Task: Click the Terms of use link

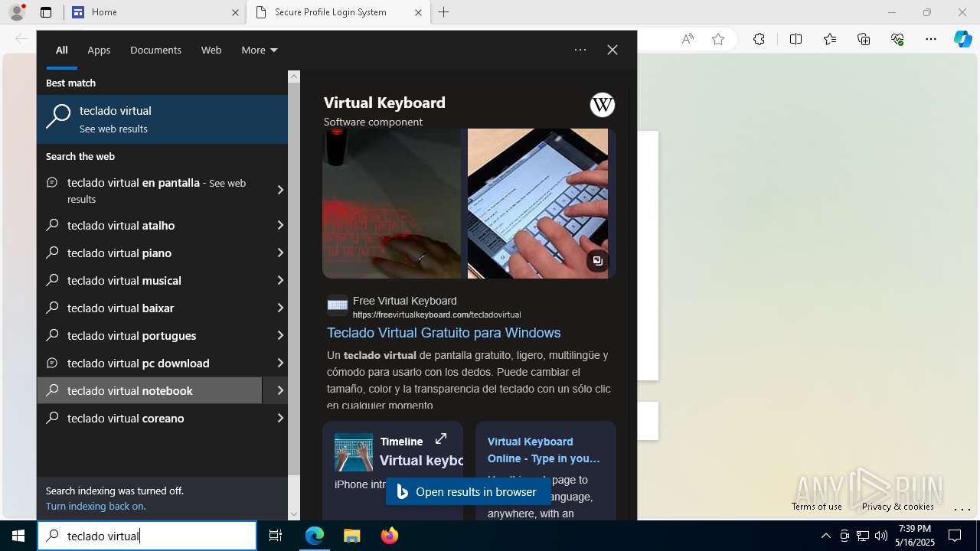Action: tap(817, 506)
